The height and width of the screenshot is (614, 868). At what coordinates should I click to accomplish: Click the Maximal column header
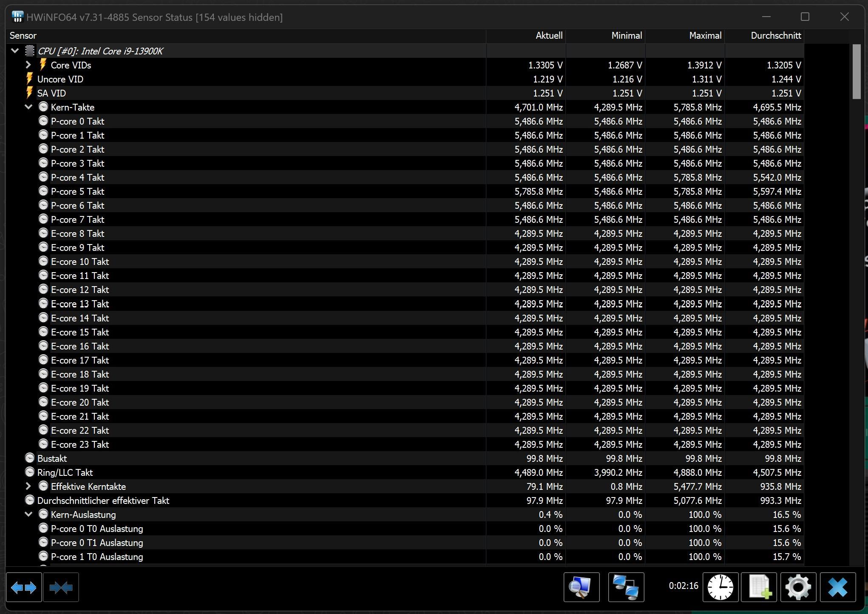tap(705, 36)
